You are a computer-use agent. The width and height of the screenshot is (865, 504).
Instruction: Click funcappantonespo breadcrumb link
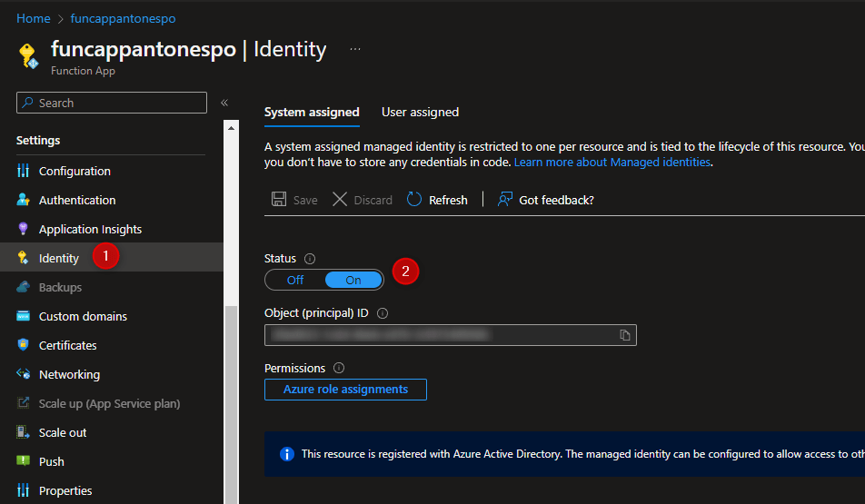click(123, 18)
